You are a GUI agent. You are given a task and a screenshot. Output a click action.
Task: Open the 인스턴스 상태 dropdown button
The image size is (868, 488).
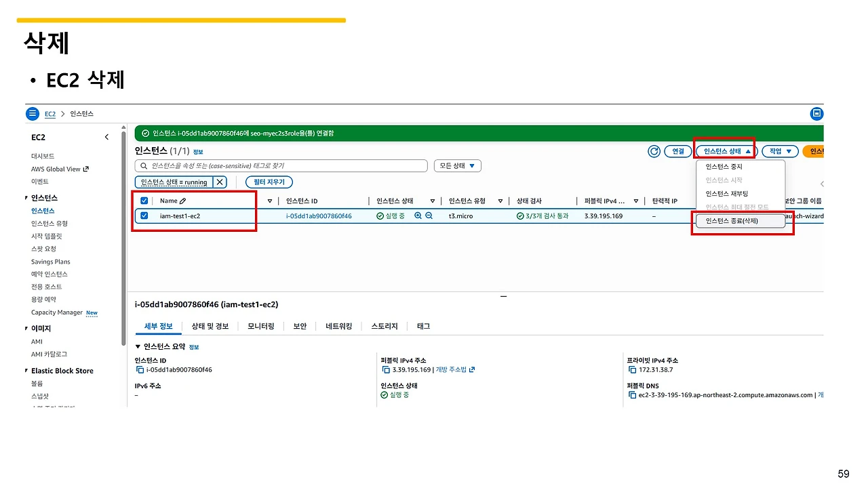727,151
